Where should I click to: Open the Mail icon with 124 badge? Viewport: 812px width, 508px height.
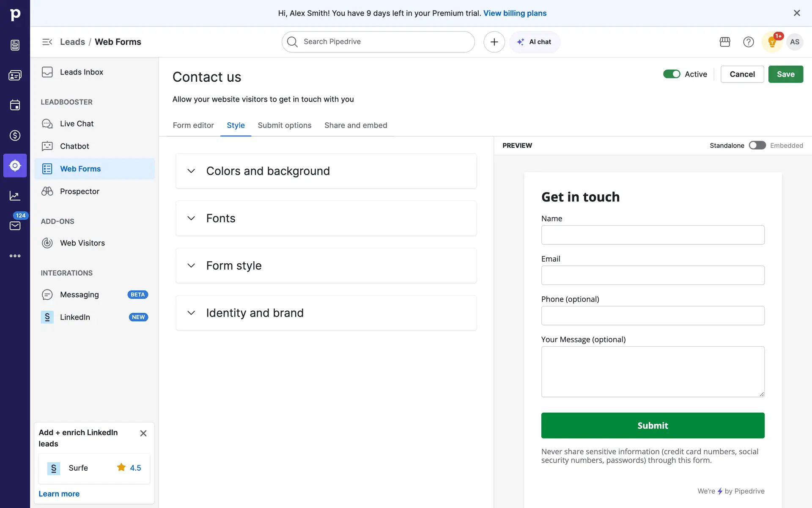pos(15,225)
